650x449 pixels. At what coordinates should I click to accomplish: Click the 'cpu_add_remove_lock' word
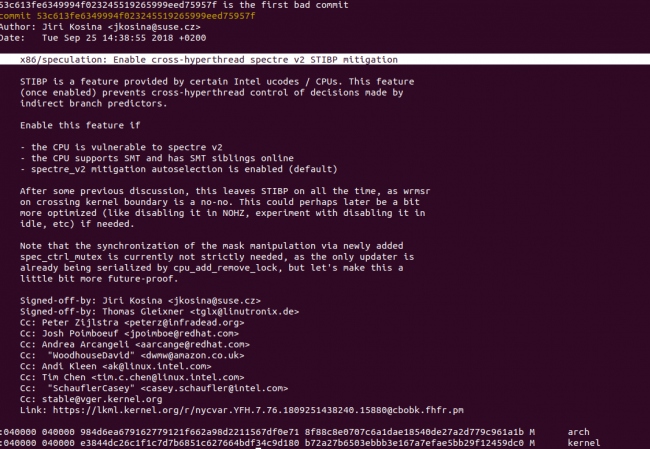click(226, 268)
